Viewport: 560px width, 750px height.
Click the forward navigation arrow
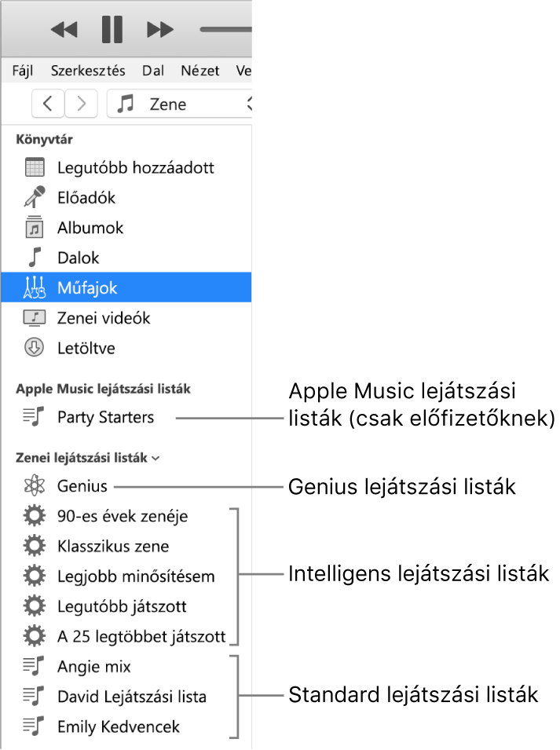pos(81,103)
